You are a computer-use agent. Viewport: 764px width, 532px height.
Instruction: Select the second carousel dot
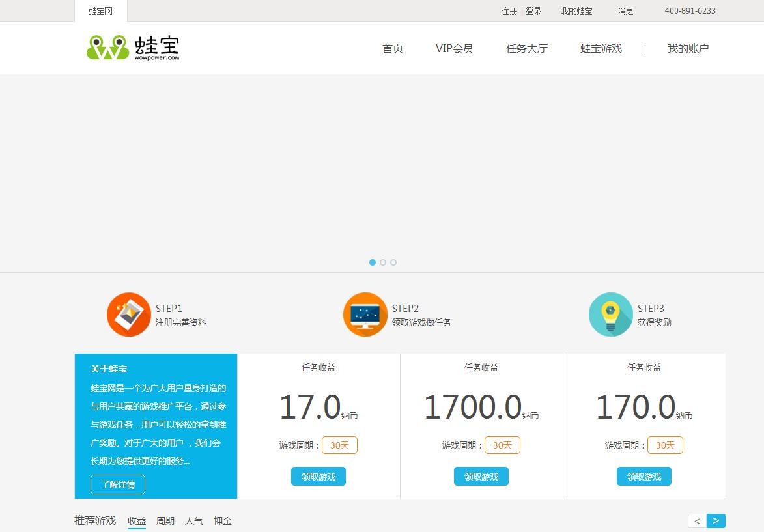click(383, 262)
